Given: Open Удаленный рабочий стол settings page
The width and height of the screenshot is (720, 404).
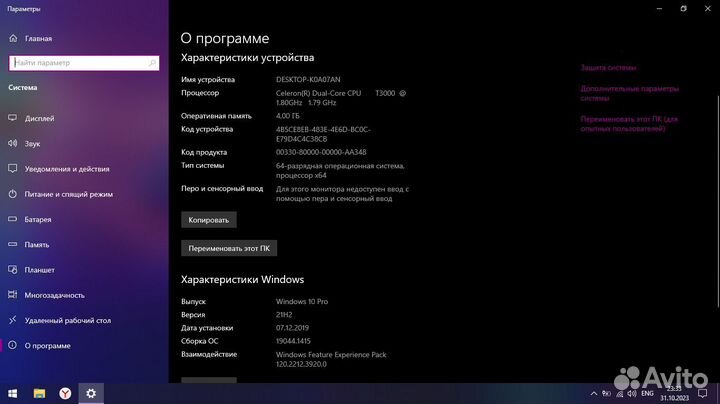Looking at the screenshot, I should (68, 320).
